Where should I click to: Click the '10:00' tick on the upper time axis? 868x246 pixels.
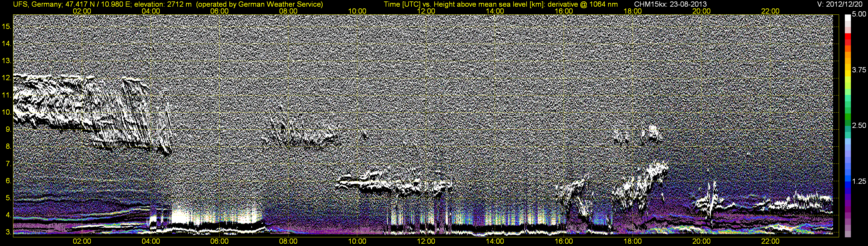pos(357,11)
